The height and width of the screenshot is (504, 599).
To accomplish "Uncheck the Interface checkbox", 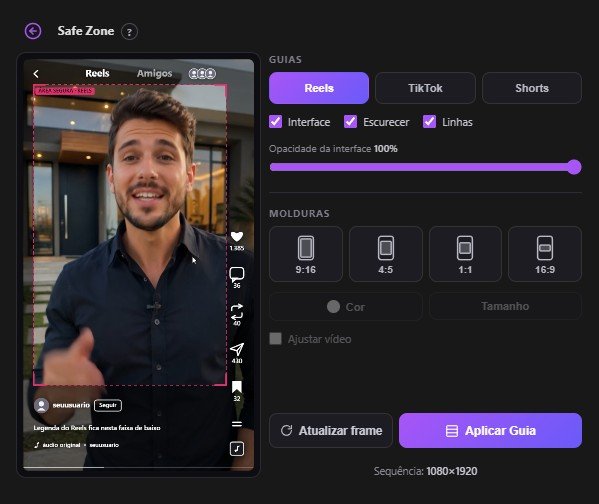I will point(275,122).
